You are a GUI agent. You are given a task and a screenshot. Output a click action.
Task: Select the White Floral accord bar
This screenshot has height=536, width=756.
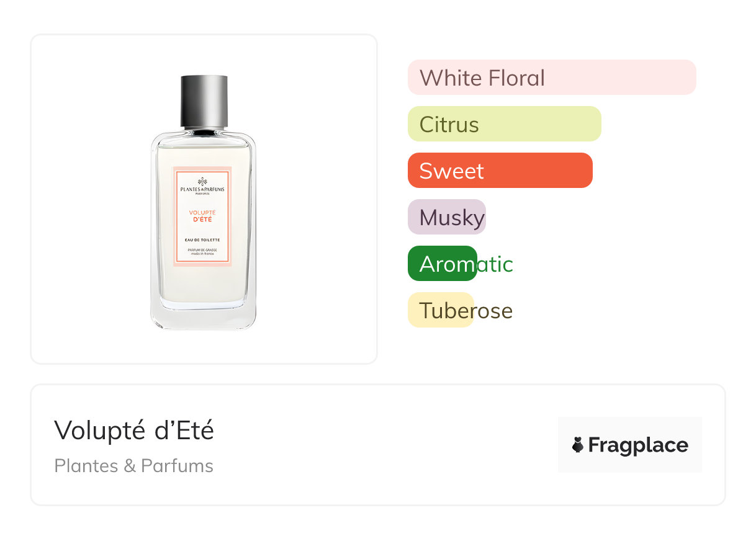click(x=551, y=78)
